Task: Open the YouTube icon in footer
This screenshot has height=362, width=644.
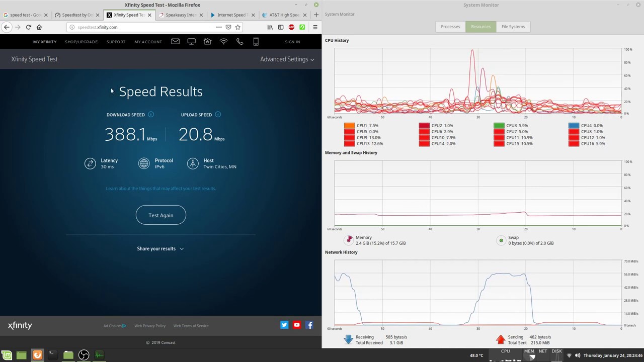Action: (297, 325)
